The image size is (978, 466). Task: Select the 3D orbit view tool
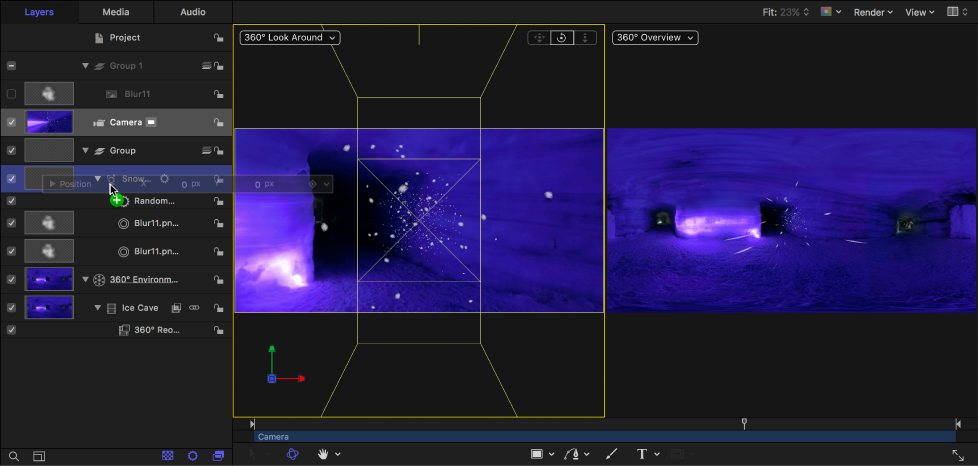point(561,38)
